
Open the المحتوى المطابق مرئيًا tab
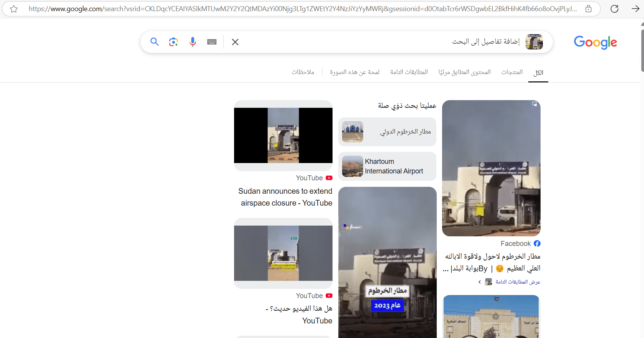[x=465, y=72]
